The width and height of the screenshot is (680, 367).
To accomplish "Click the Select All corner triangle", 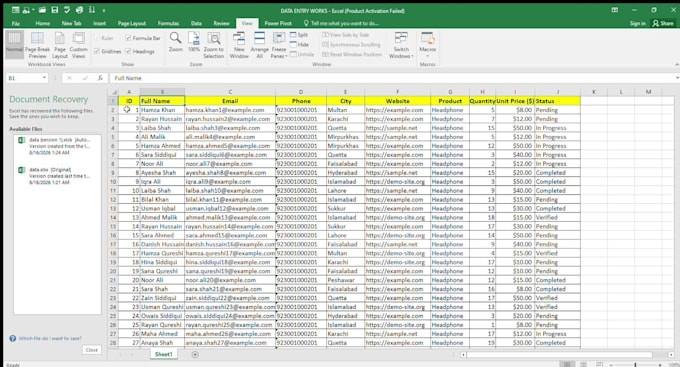I will pos(114,92).
